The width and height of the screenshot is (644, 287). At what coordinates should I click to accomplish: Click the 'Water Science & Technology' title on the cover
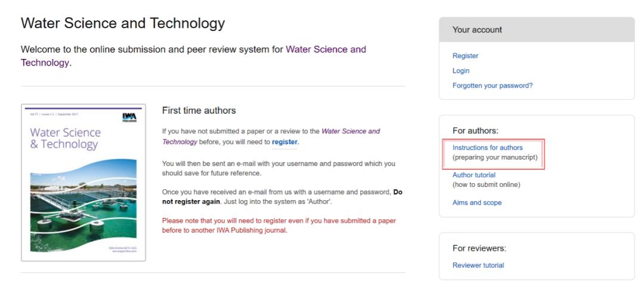[x=66, y=139]
